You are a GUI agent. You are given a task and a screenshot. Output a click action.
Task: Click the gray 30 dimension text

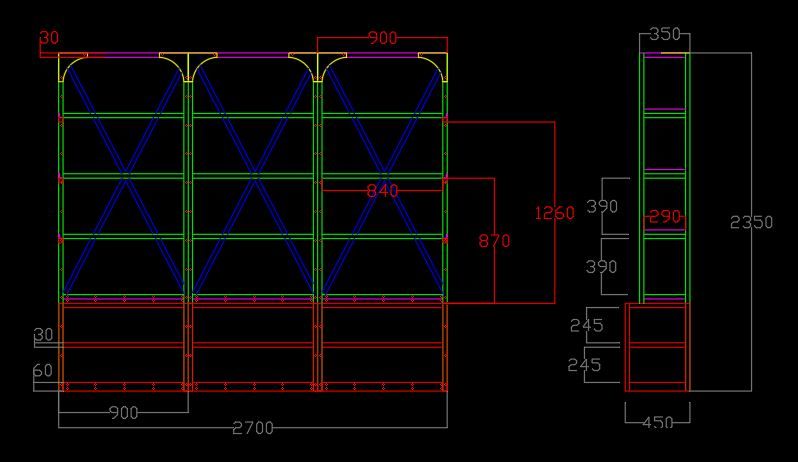pyautogui.click(x=43, y=334)
